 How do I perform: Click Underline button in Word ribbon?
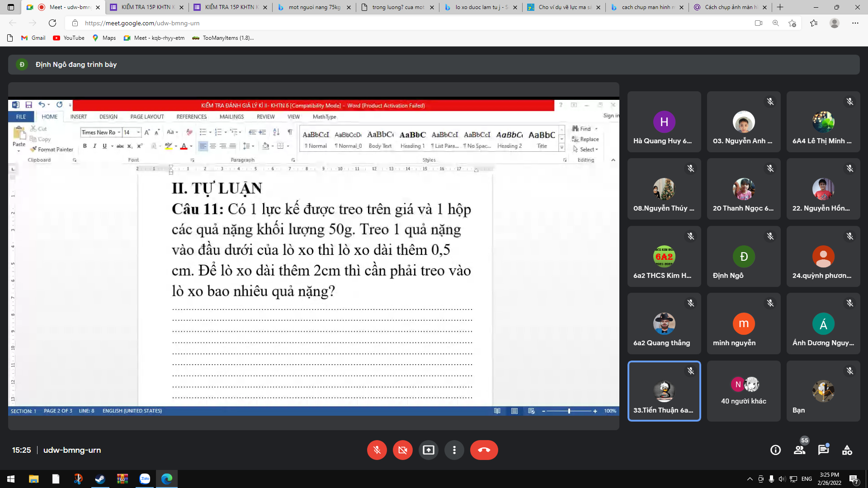pyautogui.click(x=104, y=146)
